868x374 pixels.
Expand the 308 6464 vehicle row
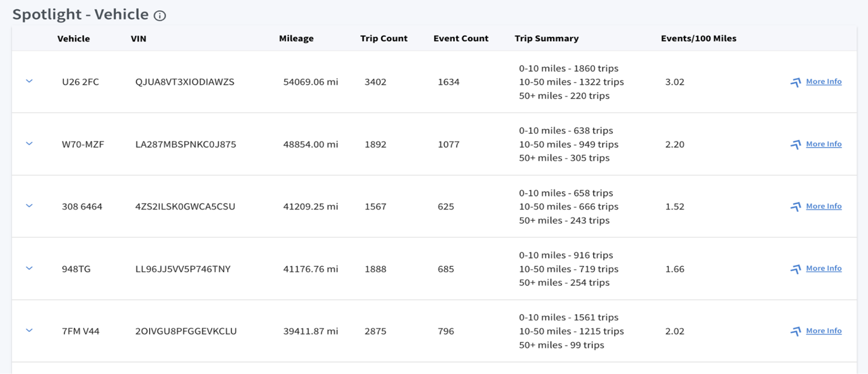[x=29, y=206]
